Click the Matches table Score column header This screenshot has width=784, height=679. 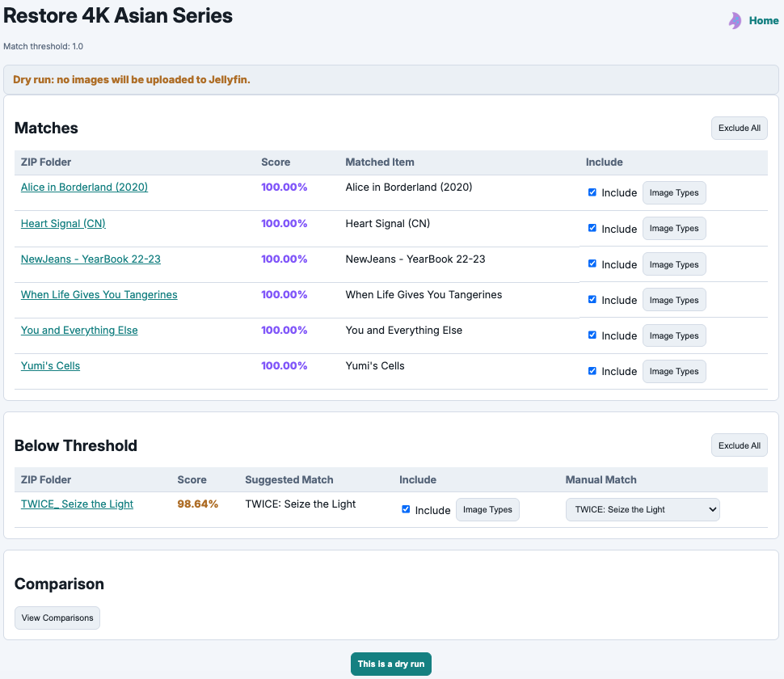click(x=276, y=162)
